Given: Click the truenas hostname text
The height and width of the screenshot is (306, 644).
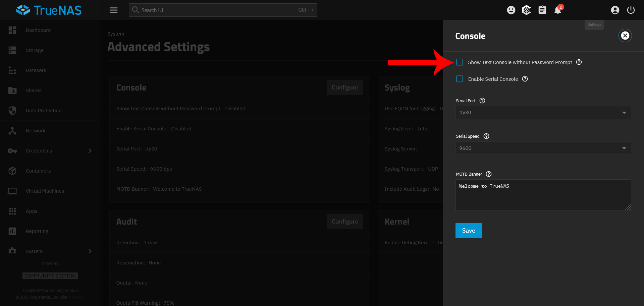Looking at the screenshot, I should click(x=50, y=263).
